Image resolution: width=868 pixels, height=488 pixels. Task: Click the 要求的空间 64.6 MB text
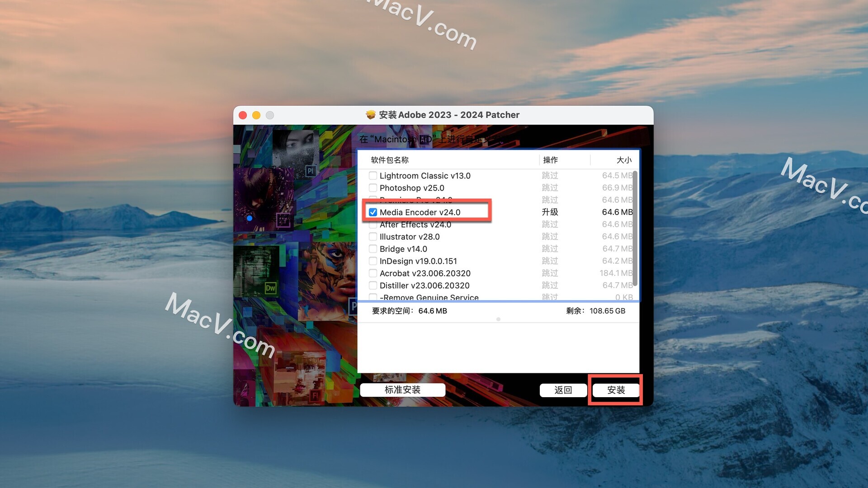coord(409,311)
